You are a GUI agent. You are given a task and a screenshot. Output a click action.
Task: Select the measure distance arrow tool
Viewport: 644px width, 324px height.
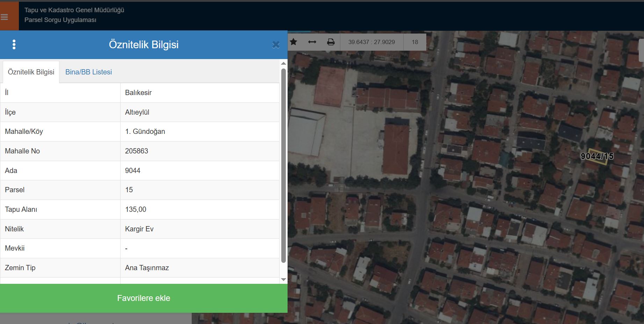click(312, 42)
